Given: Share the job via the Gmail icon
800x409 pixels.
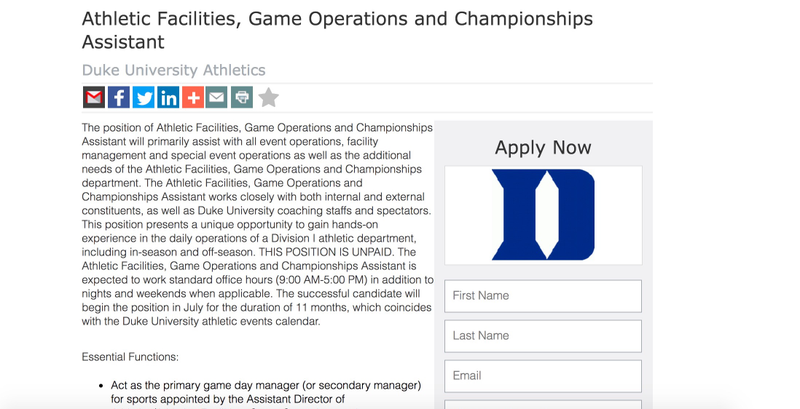Looking at the screenshot, I should 94,97.
